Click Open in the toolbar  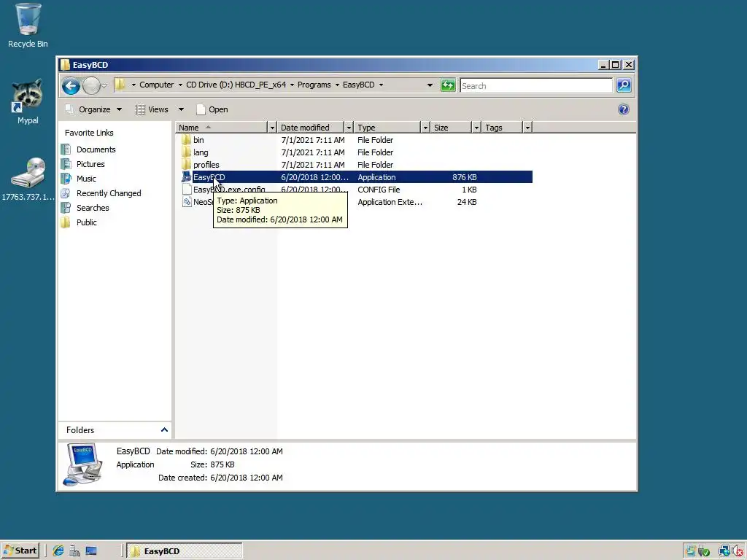(x=212, y=109)
